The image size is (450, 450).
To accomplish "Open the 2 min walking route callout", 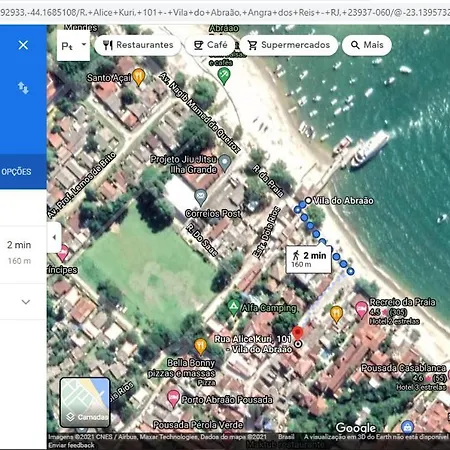I will [309, 260].
